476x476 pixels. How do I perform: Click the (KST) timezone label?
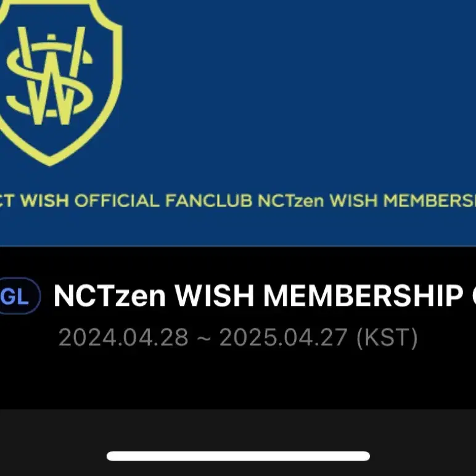click(x=387, y=337)
